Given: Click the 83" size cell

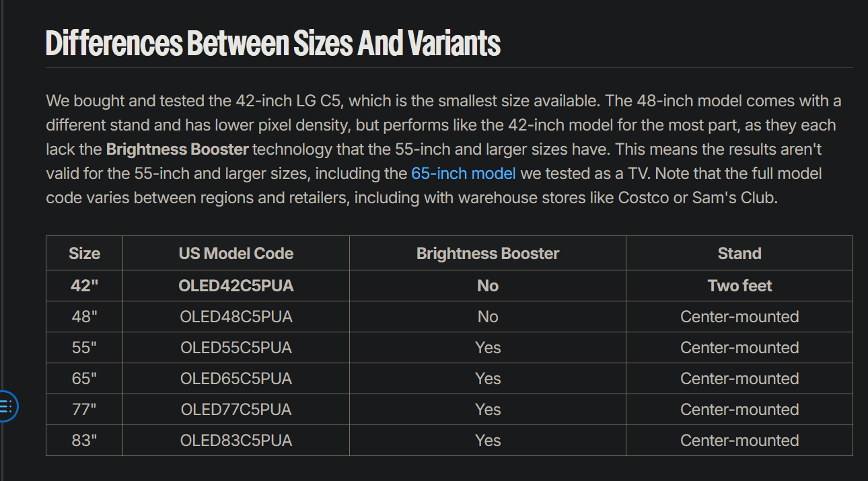Looking at the screenshot, I should (84, 441).
